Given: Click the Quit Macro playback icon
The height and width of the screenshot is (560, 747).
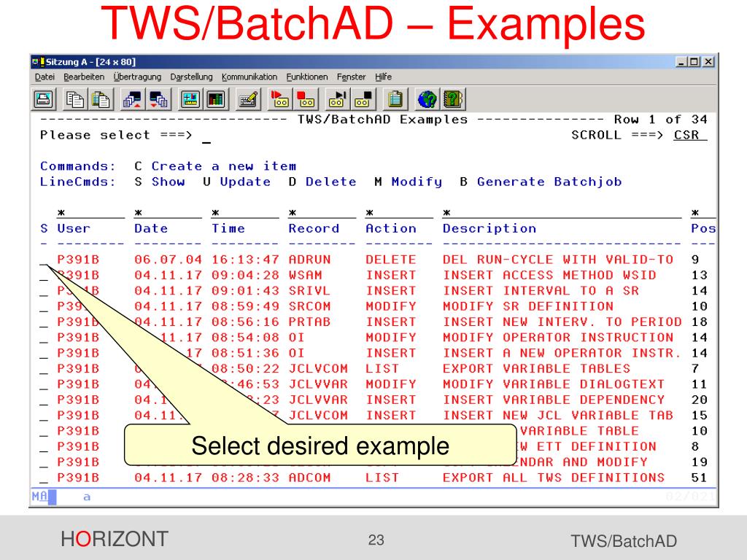Looking at the screenshot, I should 363,99.
